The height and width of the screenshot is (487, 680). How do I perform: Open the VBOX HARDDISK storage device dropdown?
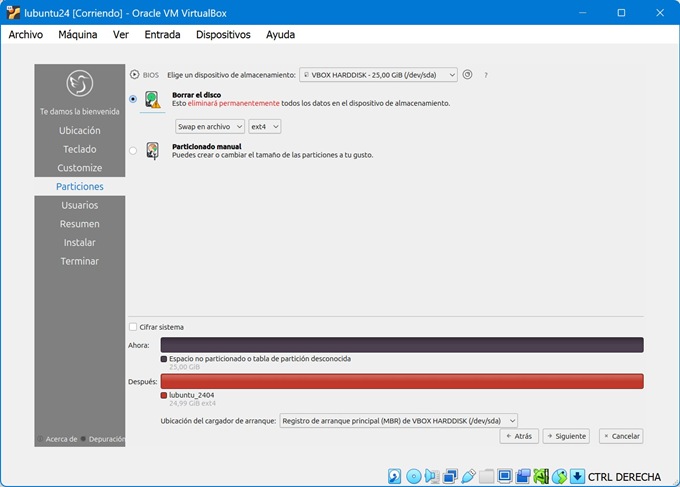[x=378, y=74]
